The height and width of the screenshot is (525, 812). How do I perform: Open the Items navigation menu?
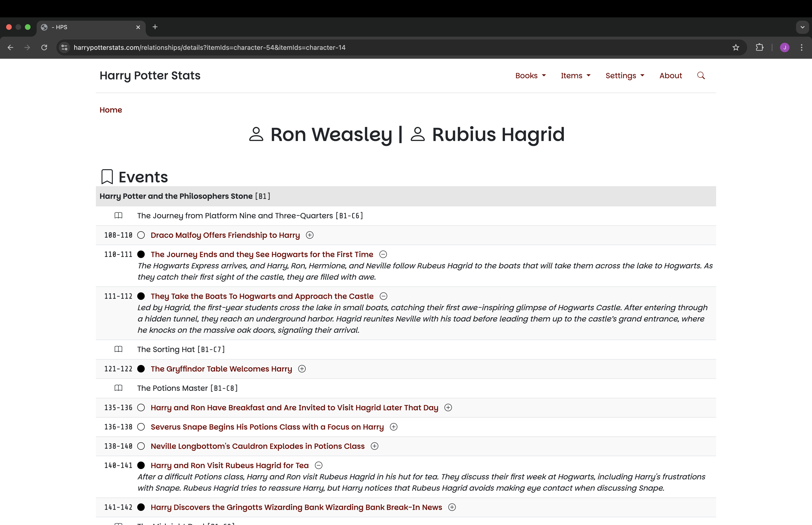click(575, 76)
